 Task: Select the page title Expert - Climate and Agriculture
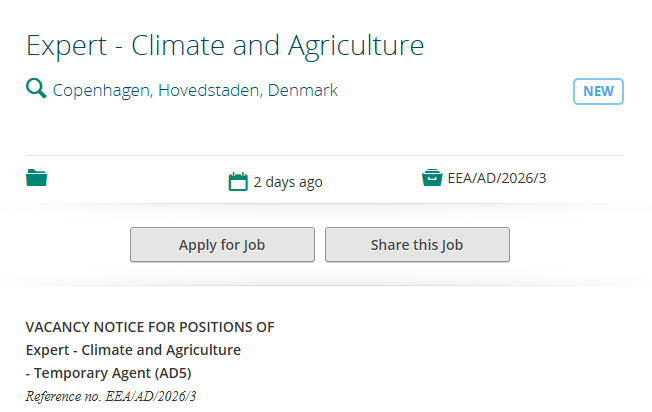click(x=225, y=45)
